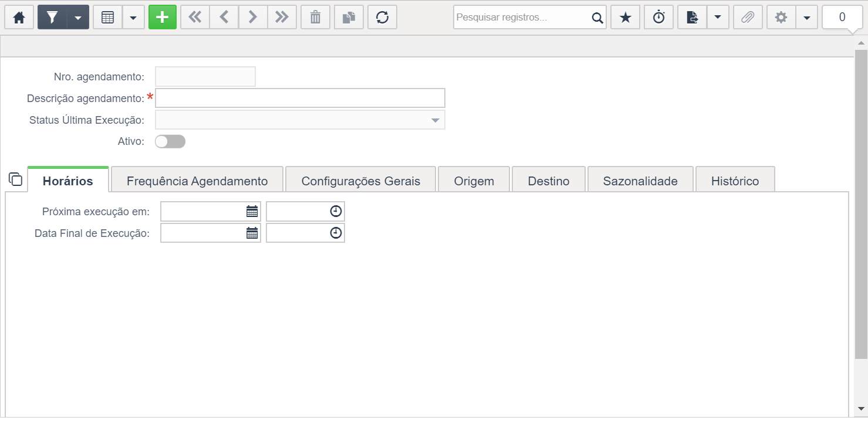Open the Status Última Execução dropdown
The image size is (868, 424).
[x=300, y=120]
